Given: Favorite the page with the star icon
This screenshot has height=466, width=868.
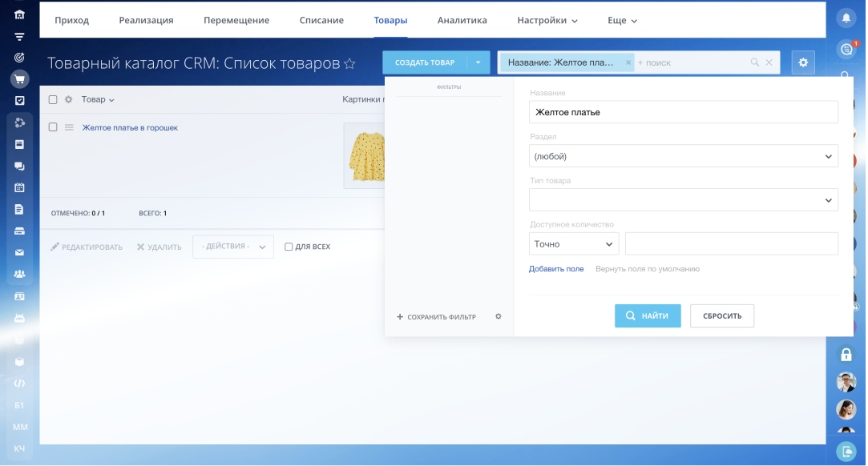Looking at the screenshot, I should click(x=349, y=63).
